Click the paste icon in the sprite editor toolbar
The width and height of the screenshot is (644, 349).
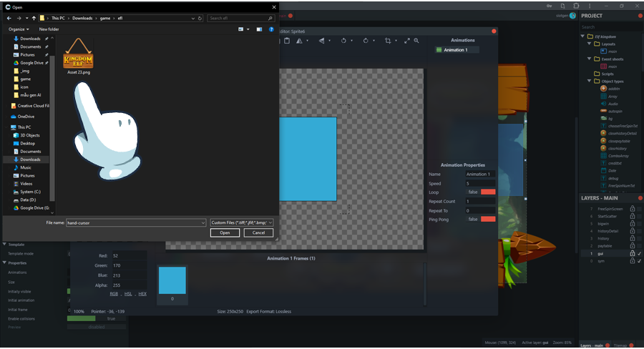[287, 41]
